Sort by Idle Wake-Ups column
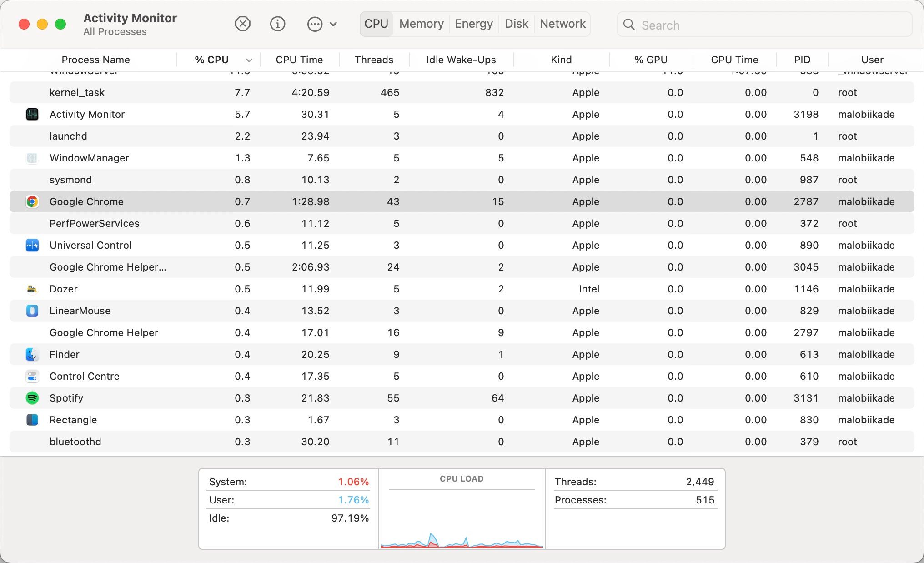This screenshot has height=563, width=924. [x=461, y=60]
